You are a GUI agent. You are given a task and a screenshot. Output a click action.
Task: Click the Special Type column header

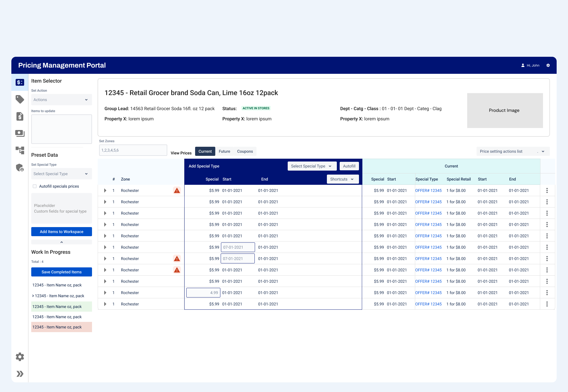427,179
